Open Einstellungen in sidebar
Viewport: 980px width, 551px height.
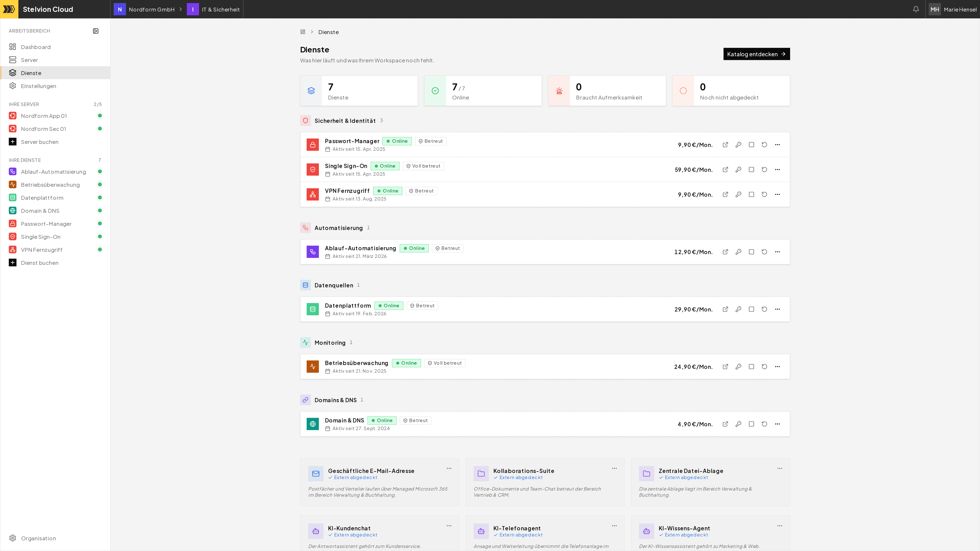tap(56, 86)
